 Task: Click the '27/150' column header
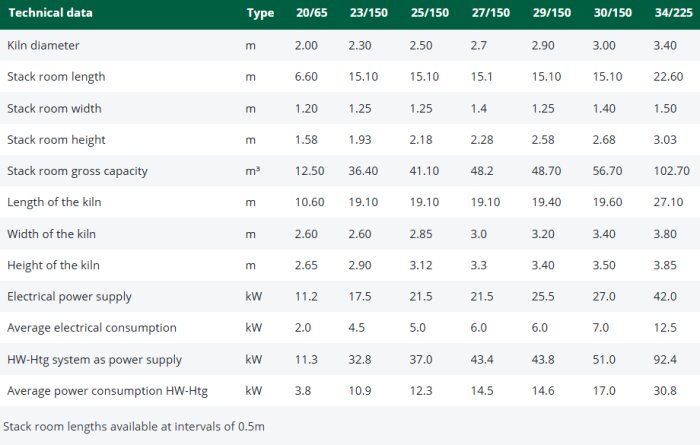pyautogui.click(x=491, y=13)
